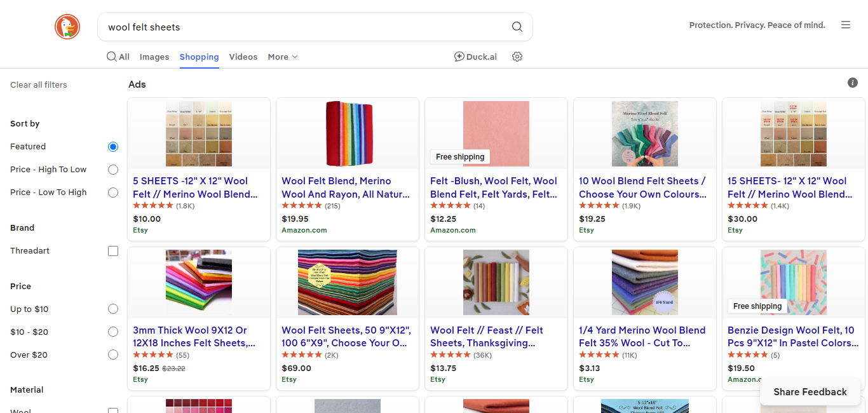Click the (36K) star rating for Feast felt
868x413 pixels.
tap(461, 355)
